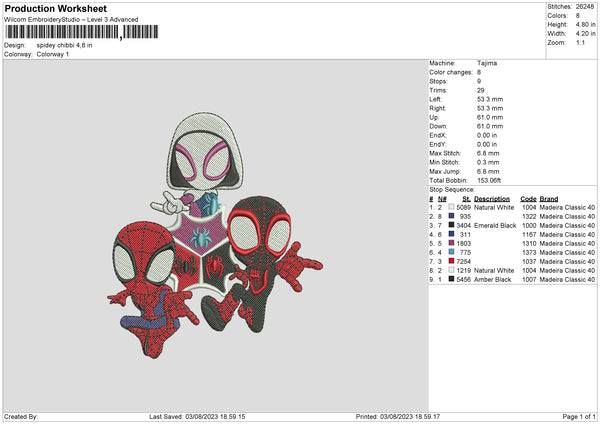
Task: Click the 'Production Worksheet' title
Action: (55, 8)
